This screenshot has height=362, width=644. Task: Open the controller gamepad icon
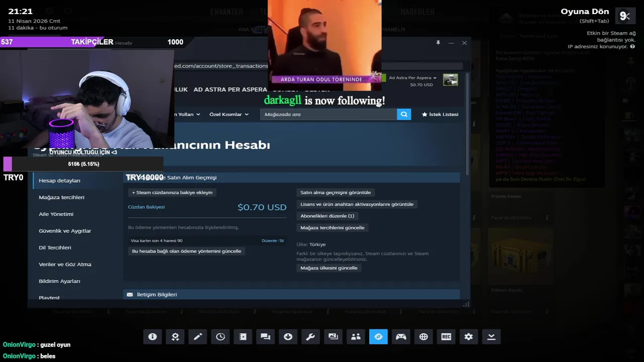(401, 337)
